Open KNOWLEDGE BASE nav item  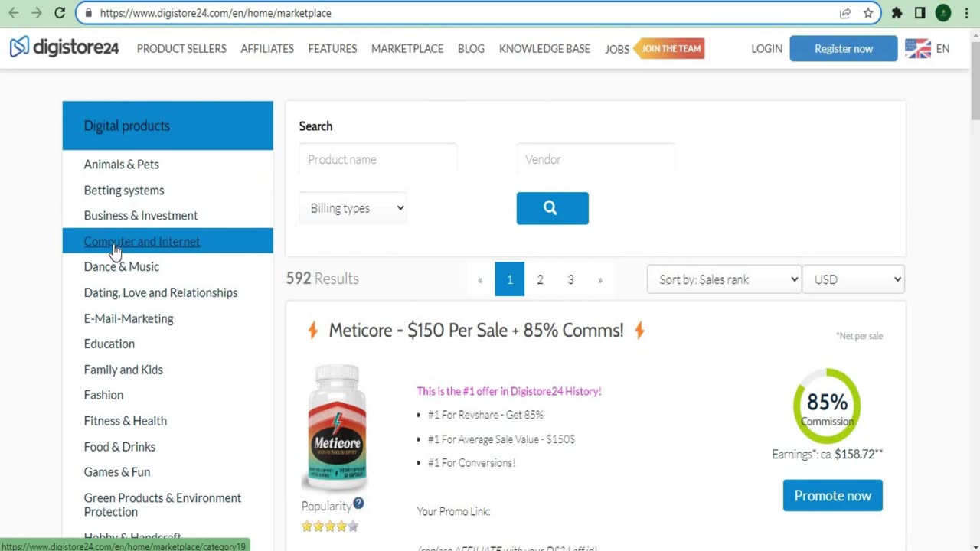544,48
